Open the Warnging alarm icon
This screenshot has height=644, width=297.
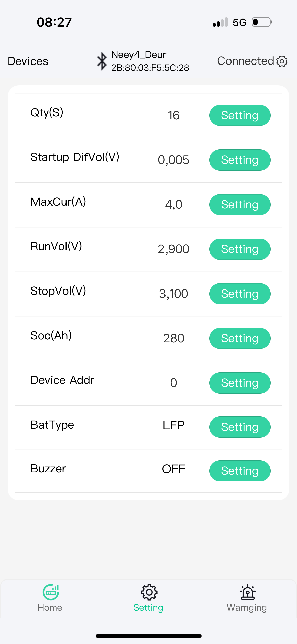coord(247,592)
